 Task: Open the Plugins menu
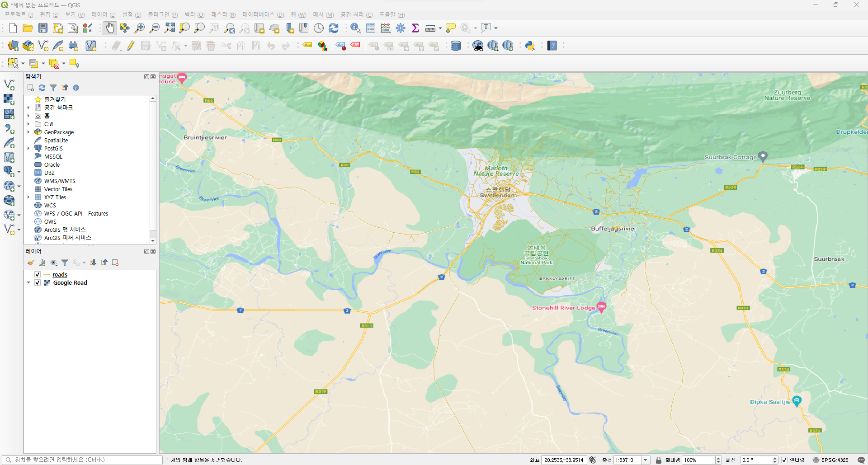click(x=163, y=15)
